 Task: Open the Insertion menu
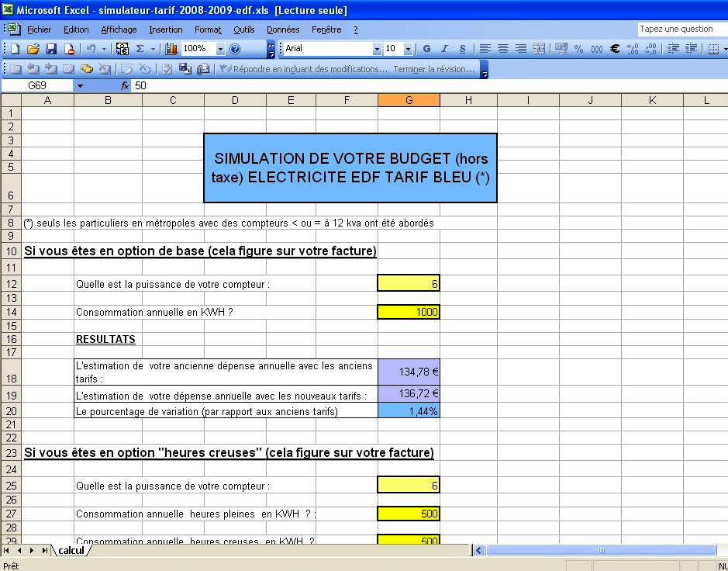[x=166, y=29]
